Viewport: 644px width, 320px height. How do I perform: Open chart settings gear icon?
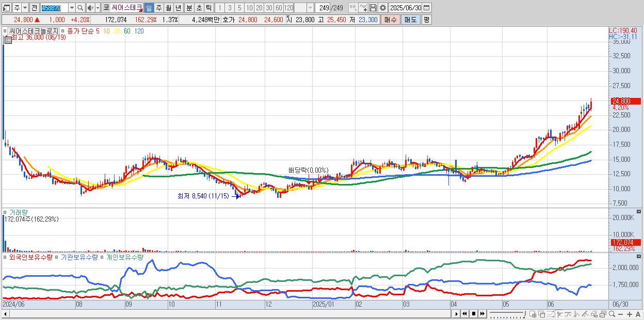click(x=383, y=8)
